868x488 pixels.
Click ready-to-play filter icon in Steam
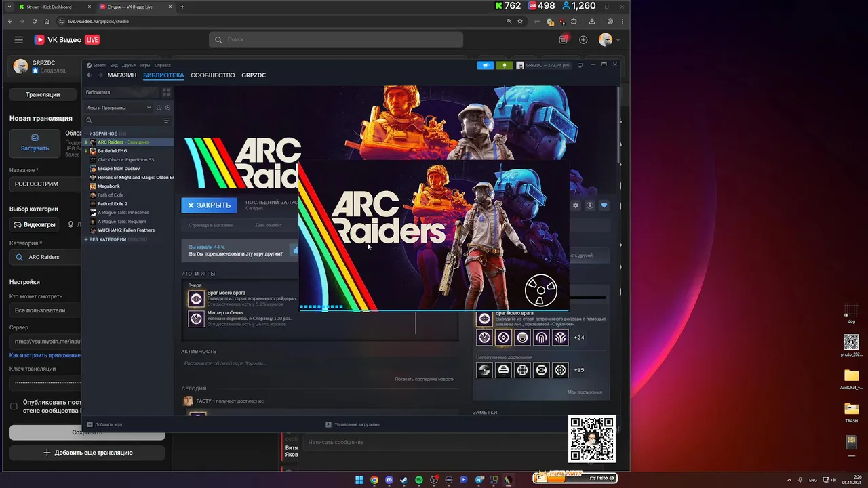(168, 108)
